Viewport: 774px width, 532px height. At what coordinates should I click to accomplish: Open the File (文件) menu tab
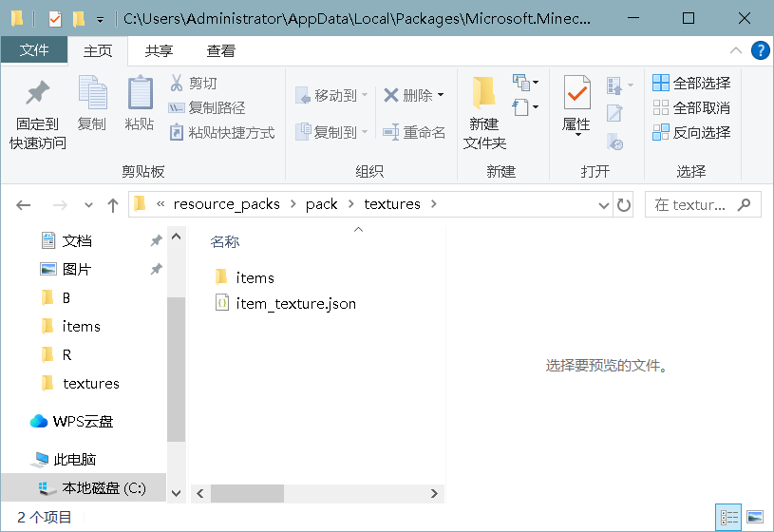34,50
